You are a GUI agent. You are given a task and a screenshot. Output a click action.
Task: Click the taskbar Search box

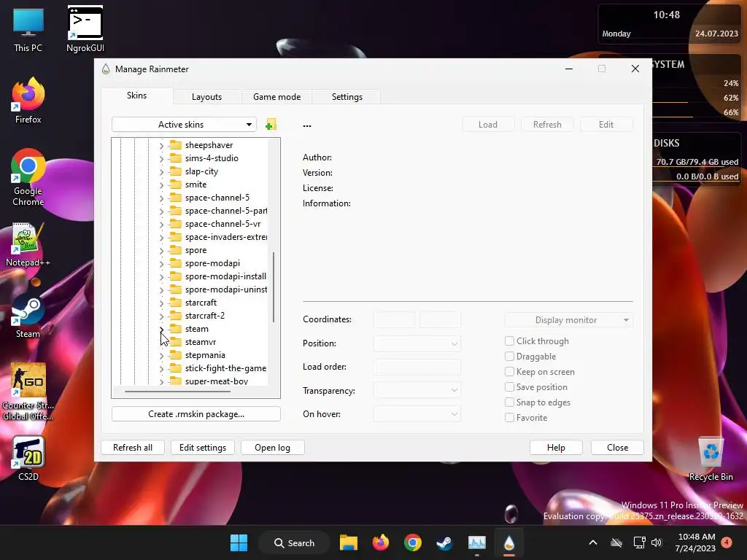(294, 542)
